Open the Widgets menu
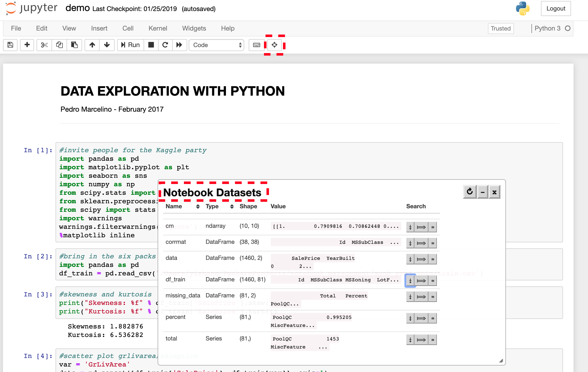Screen dimensions: 588x372 click(x=194, y=28)
